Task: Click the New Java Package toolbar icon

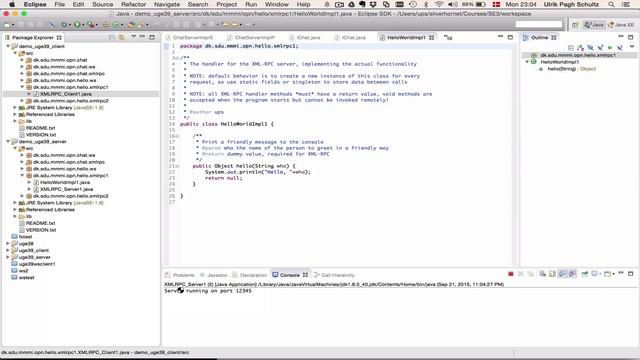Action: (106, 25)
